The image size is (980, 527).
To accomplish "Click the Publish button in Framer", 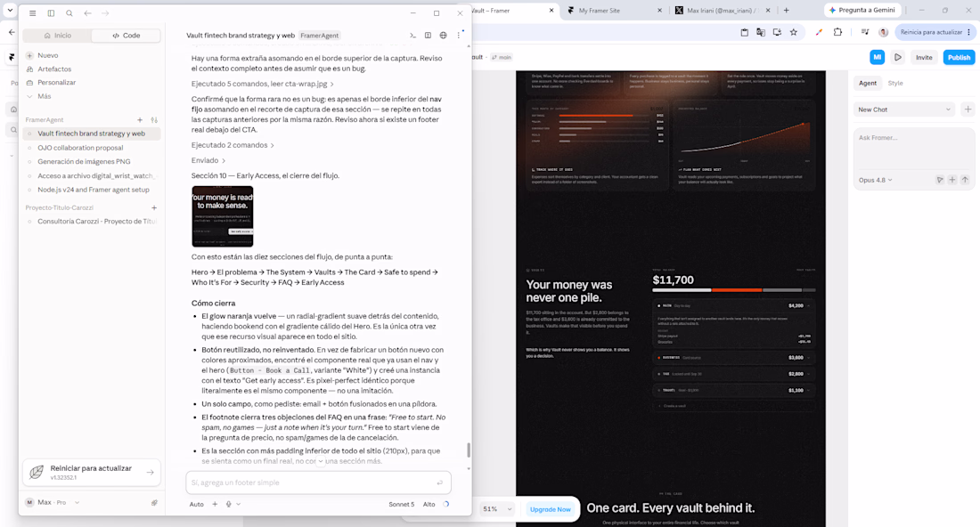I will [959, 58].
